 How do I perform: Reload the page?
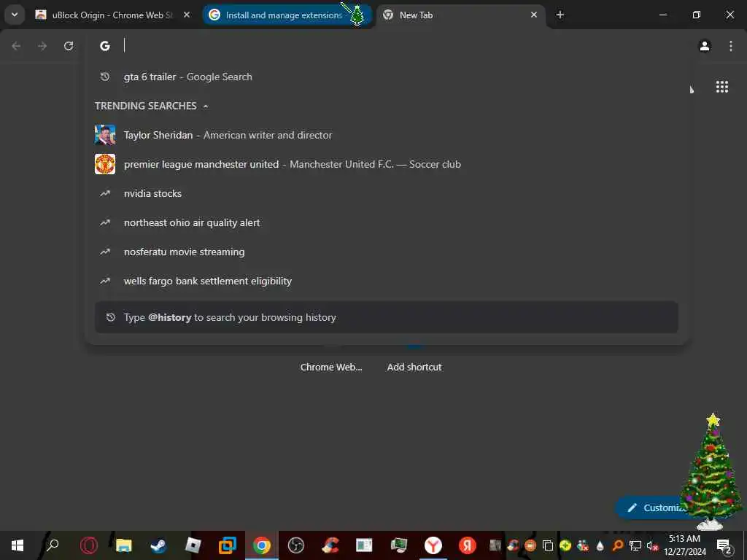69,46
